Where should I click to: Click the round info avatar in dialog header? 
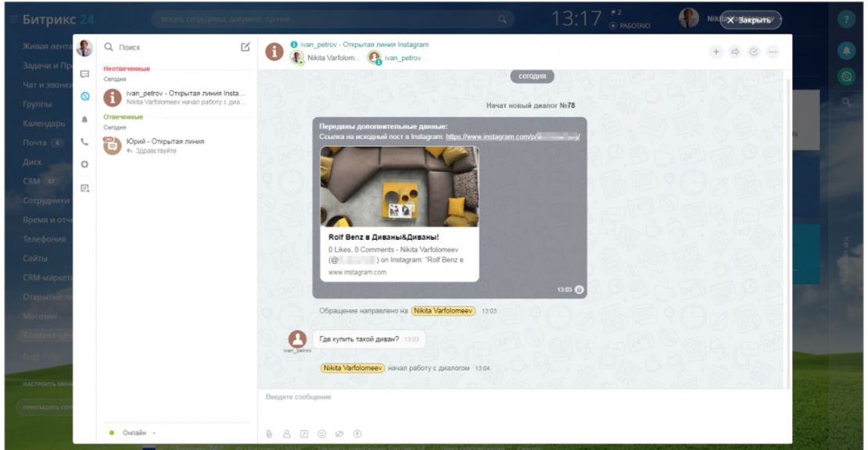click(274, 52)
